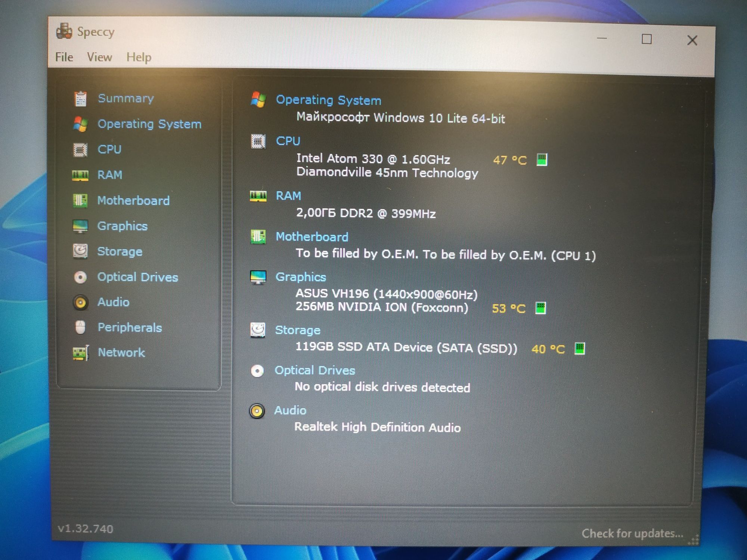Click the Graphics monitor icon in sidebar

80,226
